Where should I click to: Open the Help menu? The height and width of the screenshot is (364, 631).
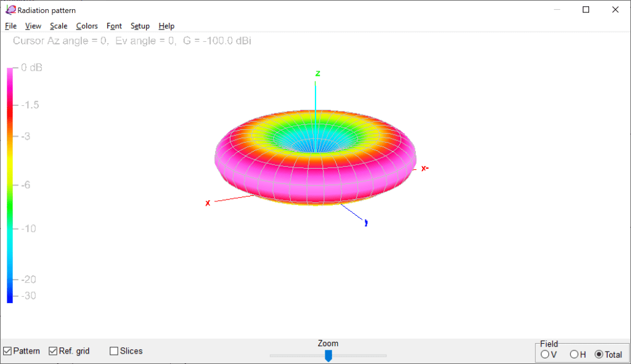tap(166, 26)
